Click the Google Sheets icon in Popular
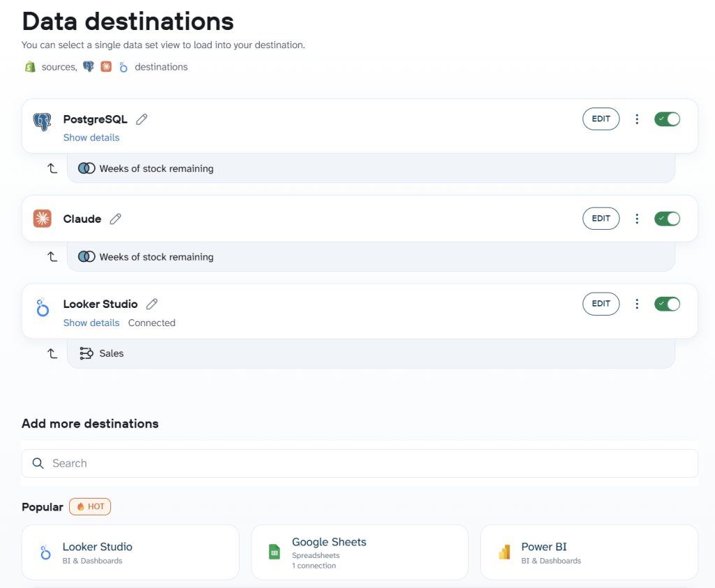The height and width of the screenshot is (588, 715). (274, 552)
